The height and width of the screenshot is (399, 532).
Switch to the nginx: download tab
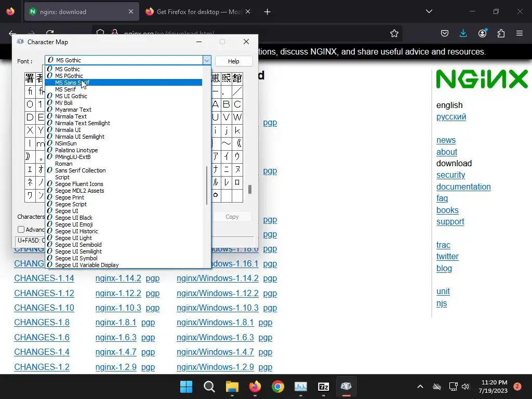(82, 12)
